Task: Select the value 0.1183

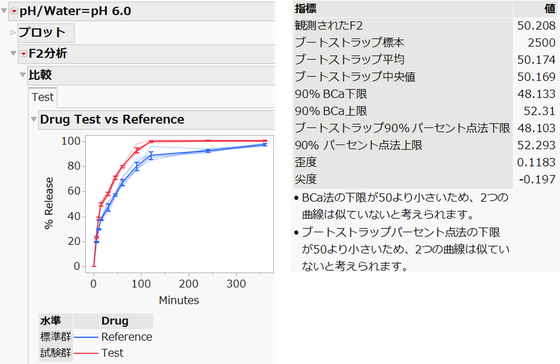Action: pos(536,162)
